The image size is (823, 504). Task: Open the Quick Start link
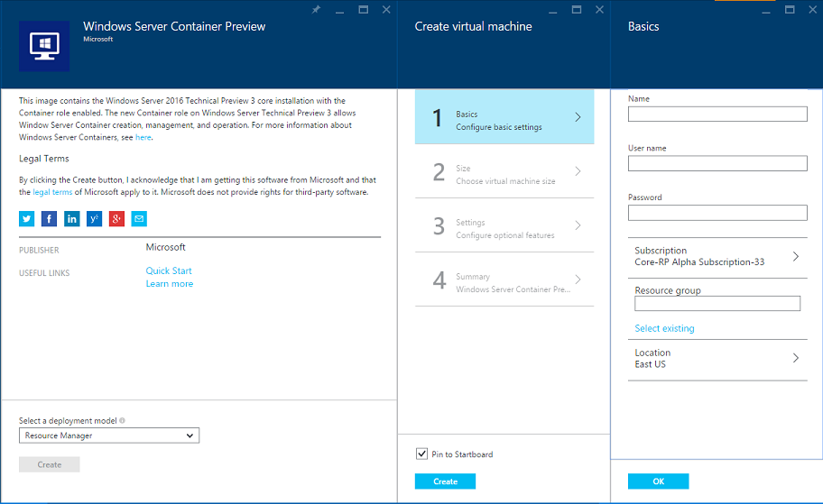coord(169,270)
